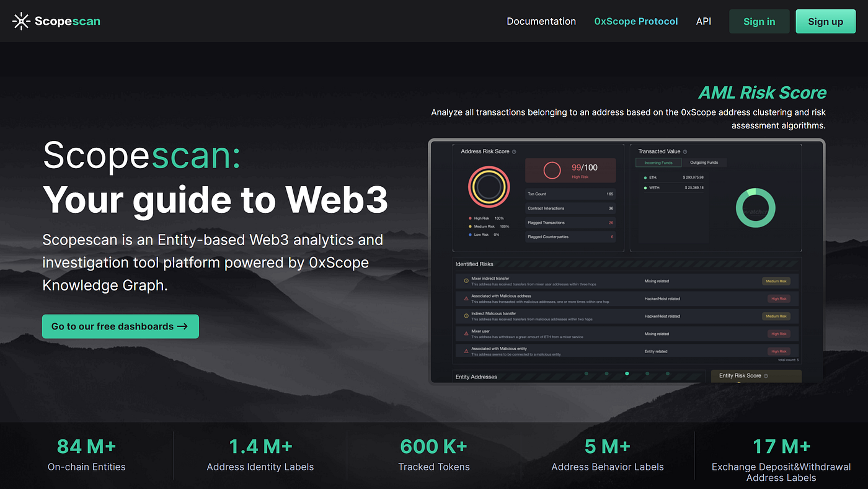The image size is (868, 489).
Task: Click the Scopescan logo icon
Action: (x=22, y=21)
